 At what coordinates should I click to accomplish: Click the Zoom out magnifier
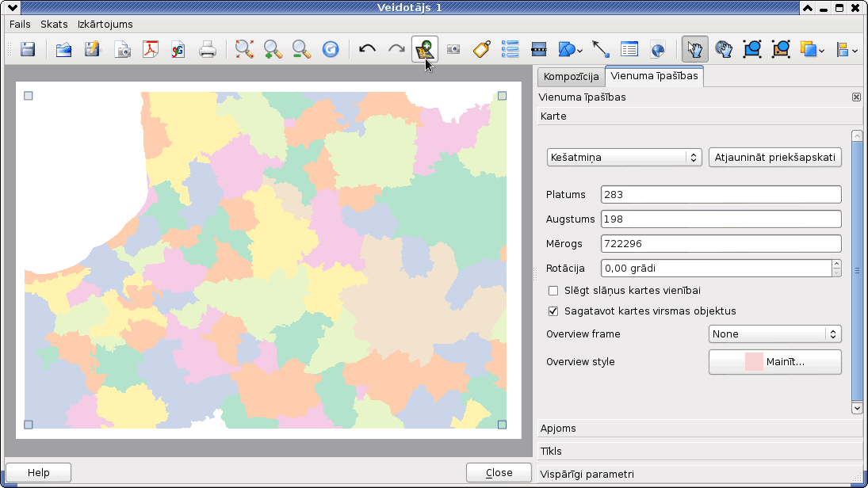[302, 49]
